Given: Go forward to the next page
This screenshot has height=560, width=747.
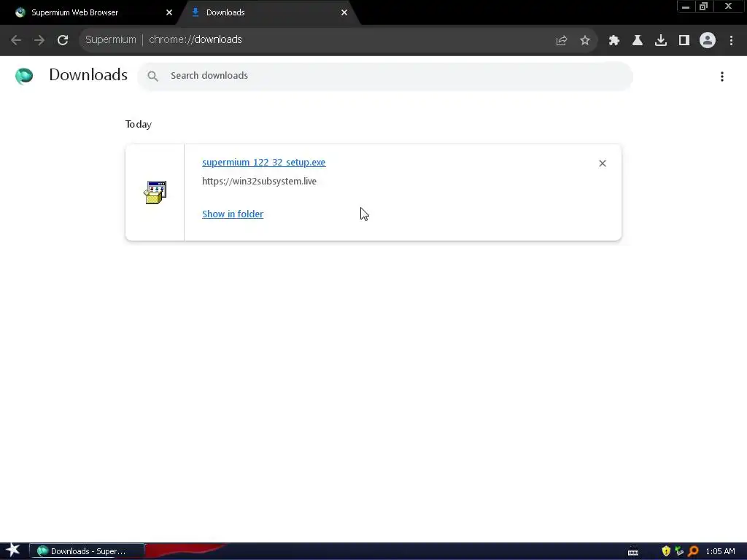Looking at the screenshot, I should point(39,40).
